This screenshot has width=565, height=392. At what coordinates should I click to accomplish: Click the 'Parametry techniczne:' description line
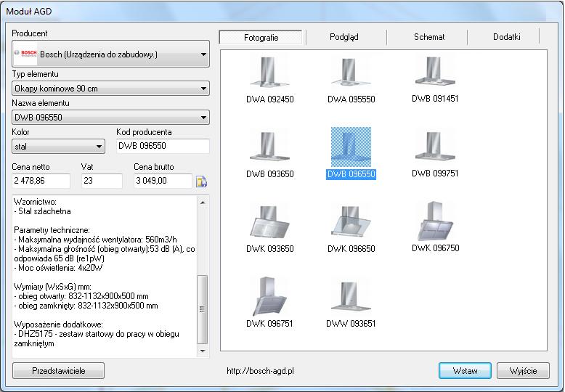pos(52,230)
